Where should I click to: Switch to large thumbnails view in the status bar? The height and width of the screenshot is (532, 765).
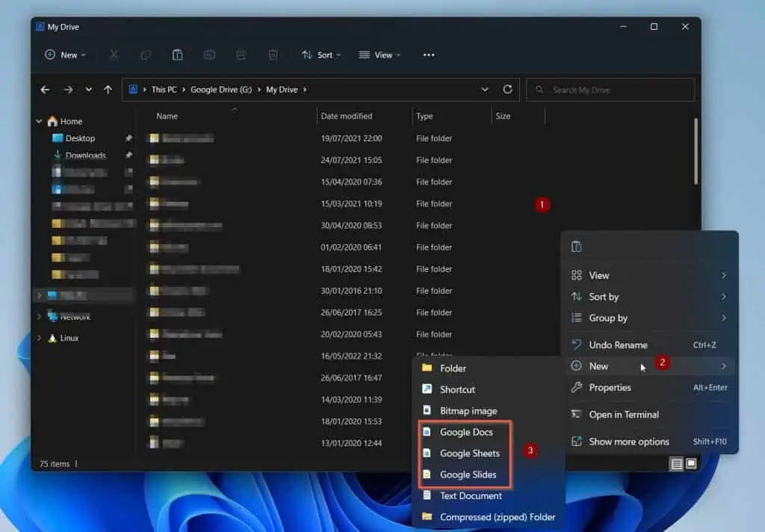point(691,463)
